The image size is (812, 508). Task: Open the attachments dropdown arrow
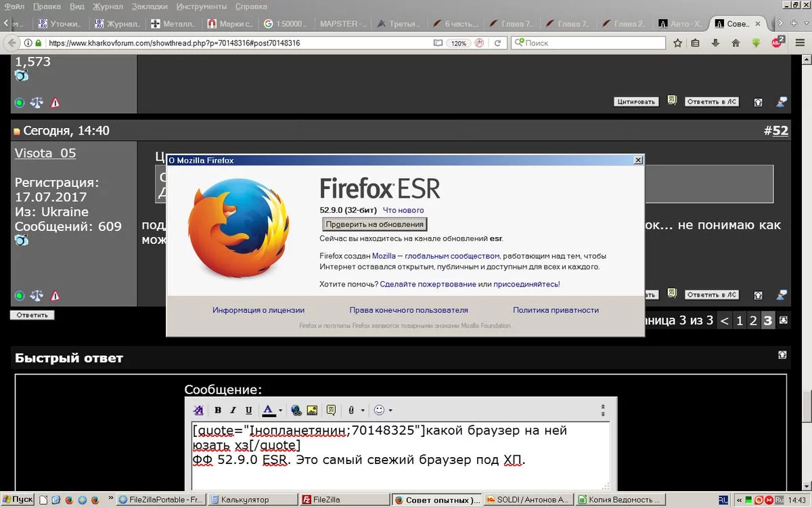tap(363, 410)
